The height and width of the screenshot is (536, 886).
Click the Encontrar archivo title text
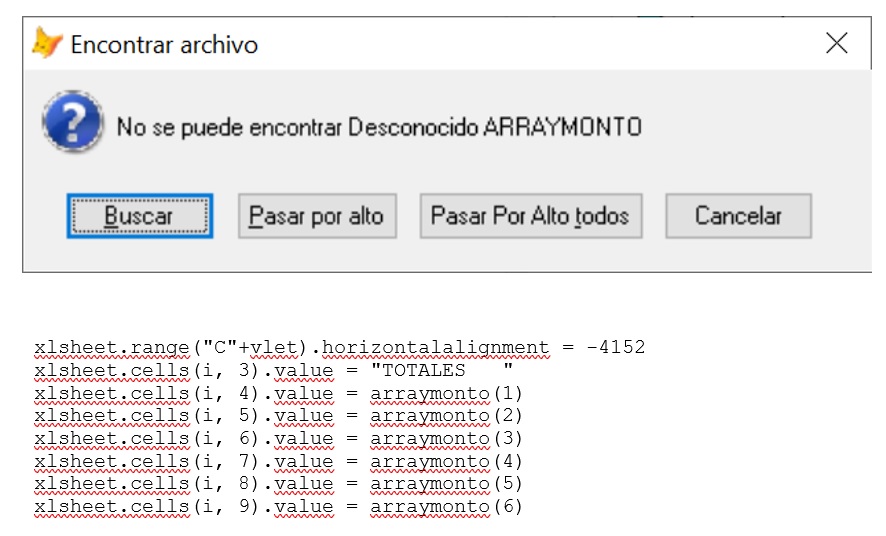164,45
